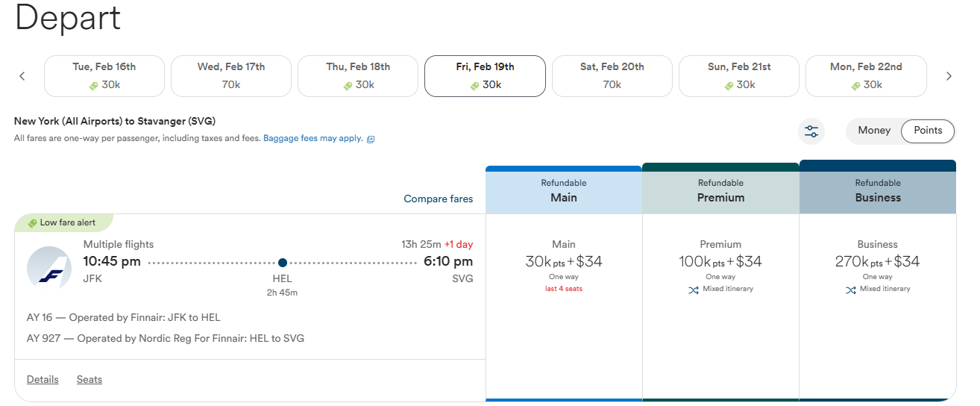Click the low fare tag on Mon, Feb 22nd
980x406 pixels.
click(855, 86)
